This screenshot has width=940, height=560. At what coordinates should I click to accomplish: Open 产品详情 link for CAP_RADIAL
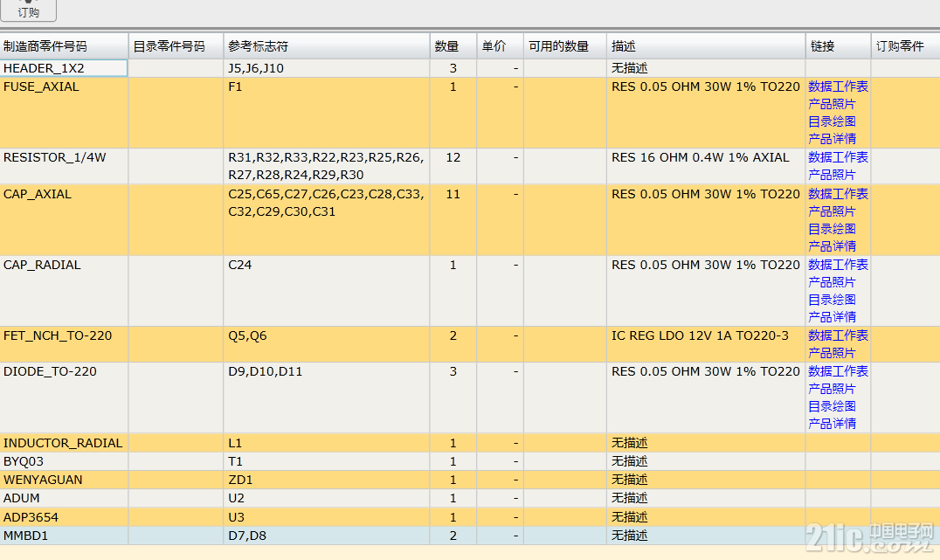click(x=832, y=317)
